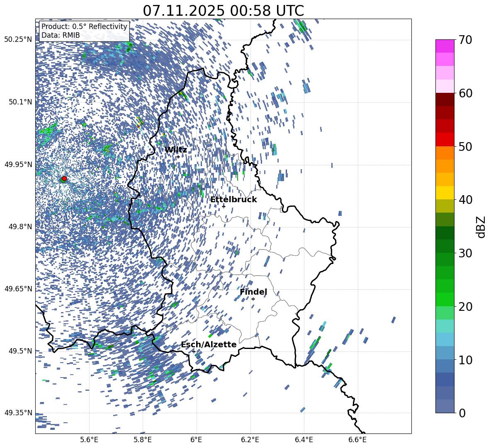Click the Findel station cross marker
491x448 pixels.
point(253,299)
